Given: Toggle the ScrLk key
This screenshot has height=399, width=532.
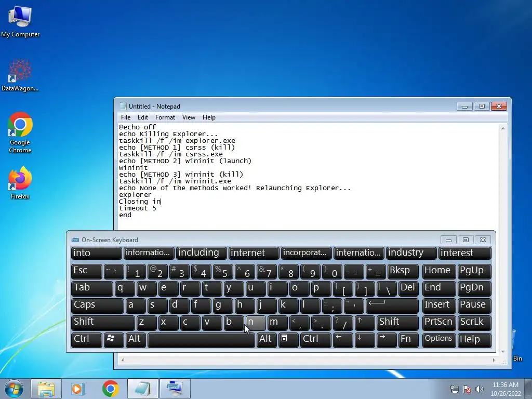Looking at the screenshot, I should pos(474,323).
